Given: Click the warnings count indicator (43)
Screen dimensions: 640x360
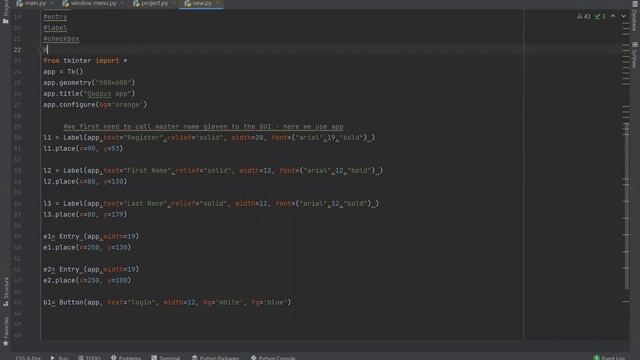Looking at the screenshot, I should click(584, 16).
